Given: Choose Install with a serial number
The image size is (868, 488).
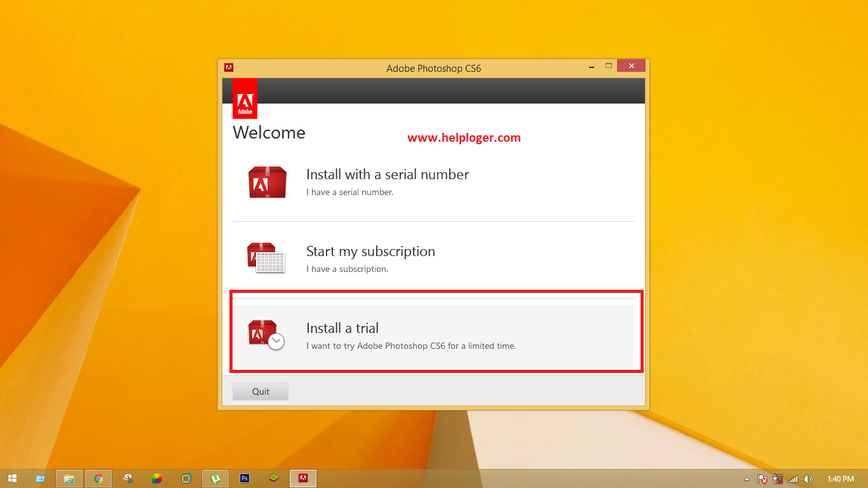Looking at the screenshot, I should click(x=433, y=182).
